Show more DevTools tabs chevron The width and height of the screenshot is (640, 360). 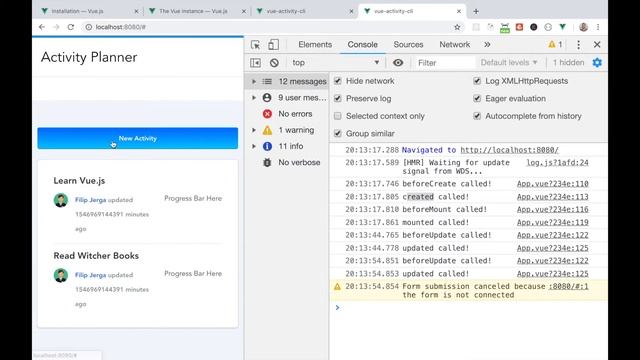click(x=487, y=44)
